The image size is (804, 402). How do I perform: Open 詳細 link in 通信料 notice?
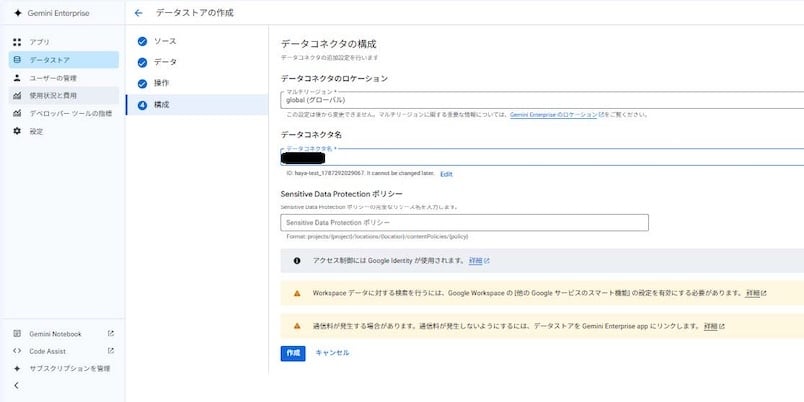(714, 326)
